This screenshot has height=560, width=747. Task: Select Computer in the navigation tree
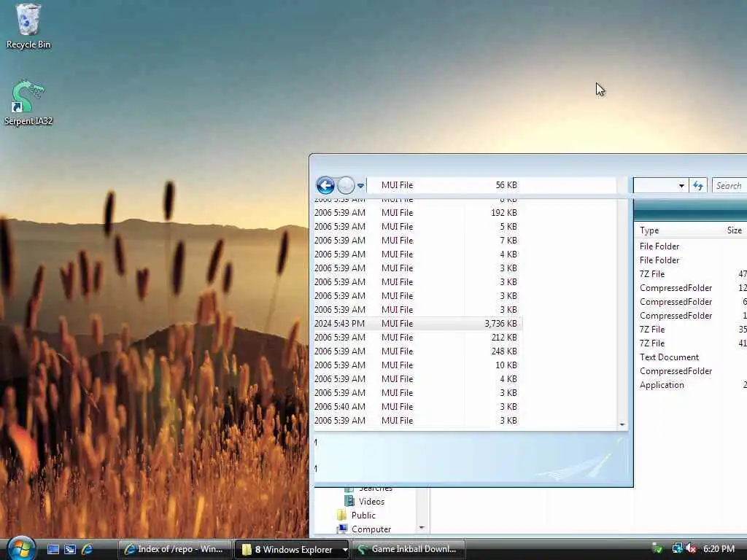point(371,529)
